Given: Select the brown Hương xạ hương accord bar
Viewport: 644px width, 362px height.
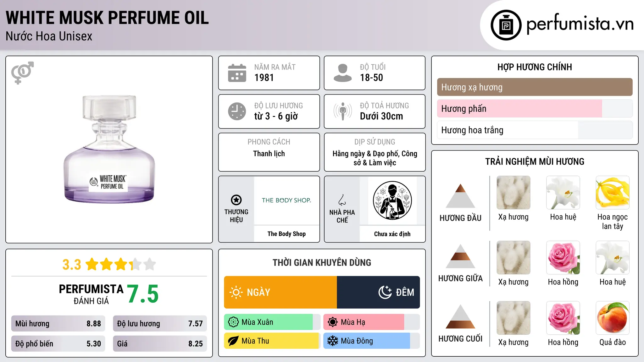Looking at the screenshot, I should [535, 87].
